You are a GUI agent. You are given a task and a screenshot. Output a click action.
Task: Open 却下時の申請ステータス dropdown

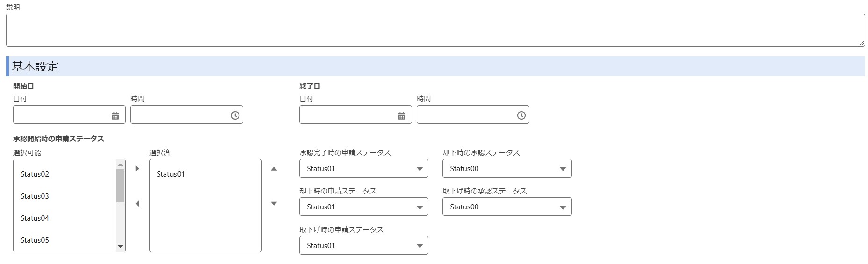[364, 207]
